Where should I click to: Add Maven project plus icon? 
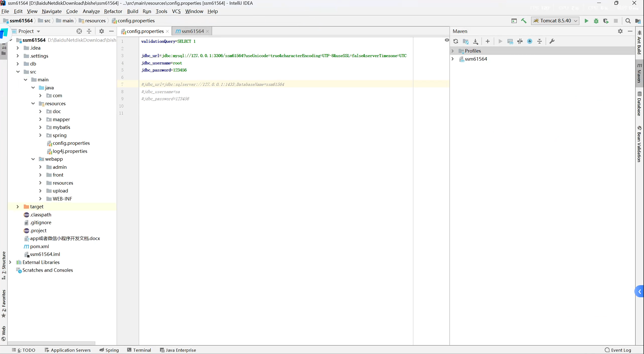click(x=487, y=41)
